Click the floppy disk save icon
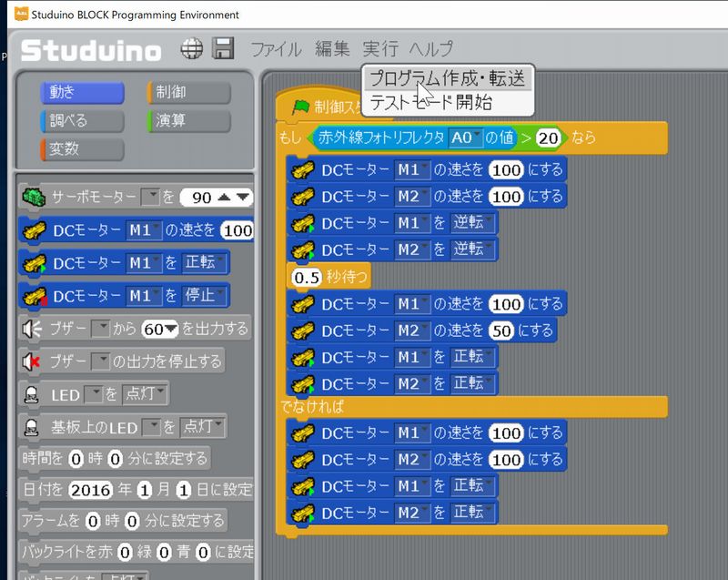 tap(223, 49)
